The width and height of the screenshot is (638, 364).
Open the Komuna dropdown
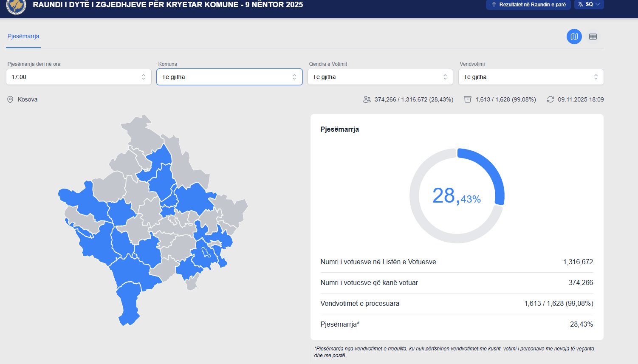[x=229, y=77]
